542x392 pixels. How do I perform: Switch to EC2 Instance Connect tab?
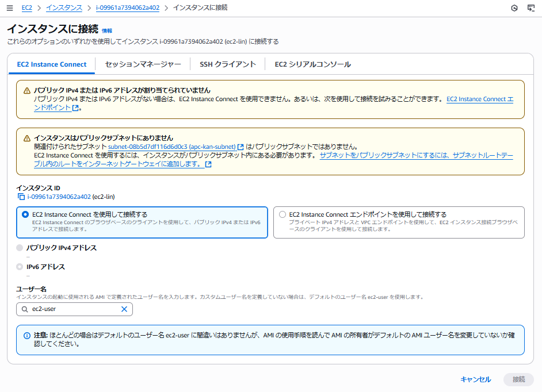tap(52, 64)
